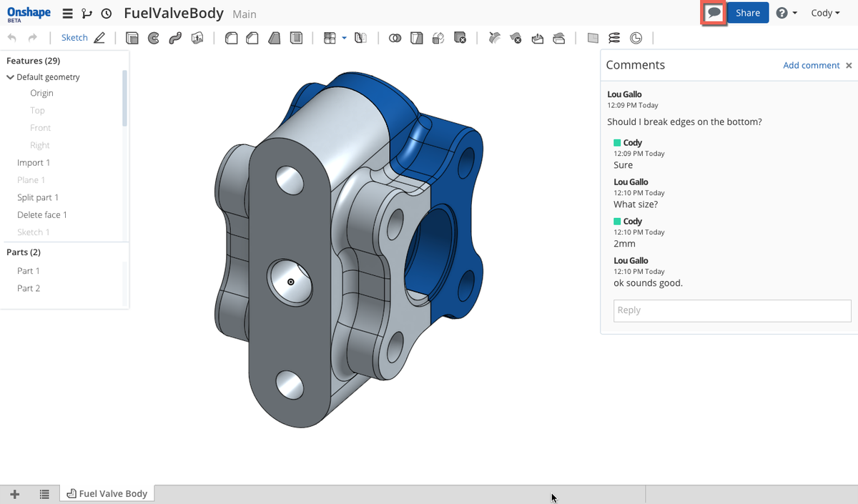Open the tab manager icon
This screenshot has width=858, height=504.
[44, 493]
